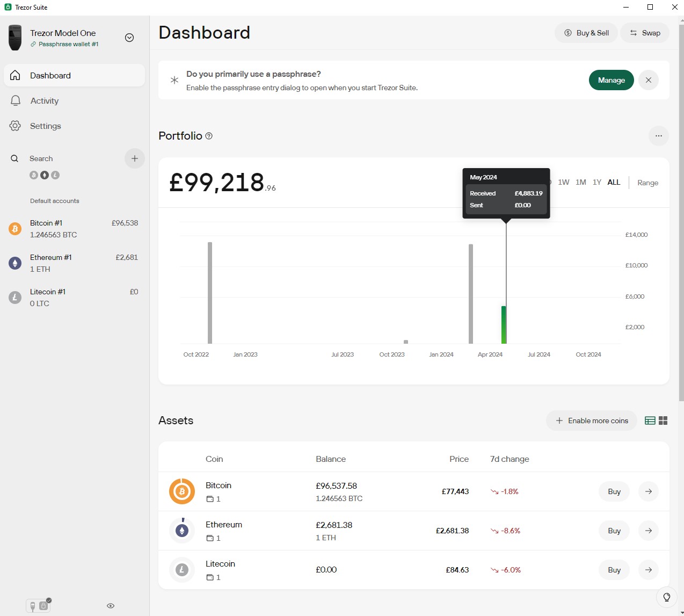Click the £99,218 portfolio total
Screen dimensions: 684x616
tap(222, 183)
